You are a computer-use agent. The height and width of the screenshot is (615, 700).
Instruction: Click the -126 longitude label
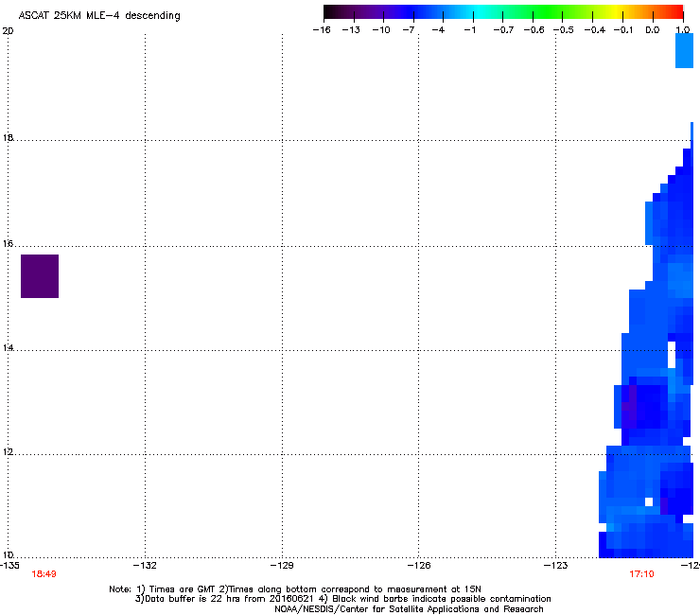click(419, 566)
